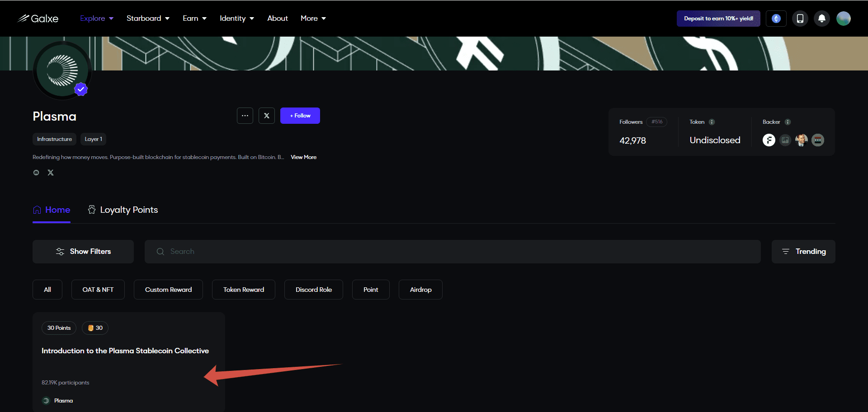Click View More on the description
The height and width of the screenshot is (412, 868).
pos(303,157)
